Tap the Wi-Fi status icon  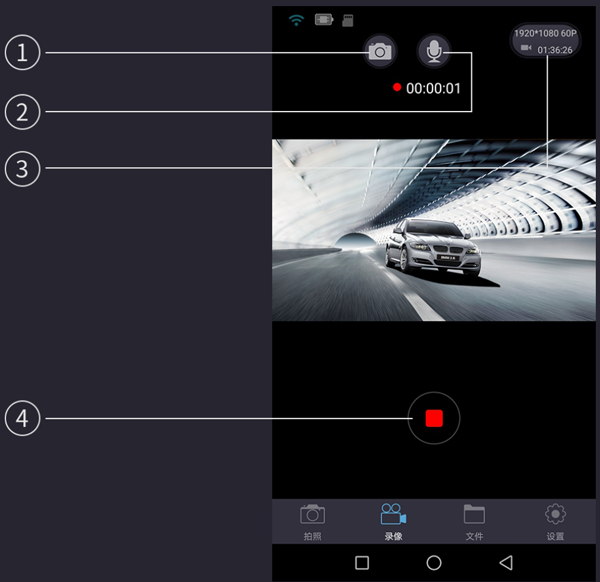click(x=296, y=20)
